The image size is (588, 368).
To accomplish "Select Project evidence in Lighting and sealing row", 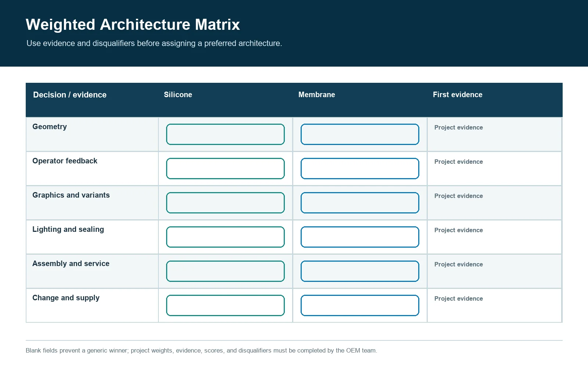I will click(459, 230).
